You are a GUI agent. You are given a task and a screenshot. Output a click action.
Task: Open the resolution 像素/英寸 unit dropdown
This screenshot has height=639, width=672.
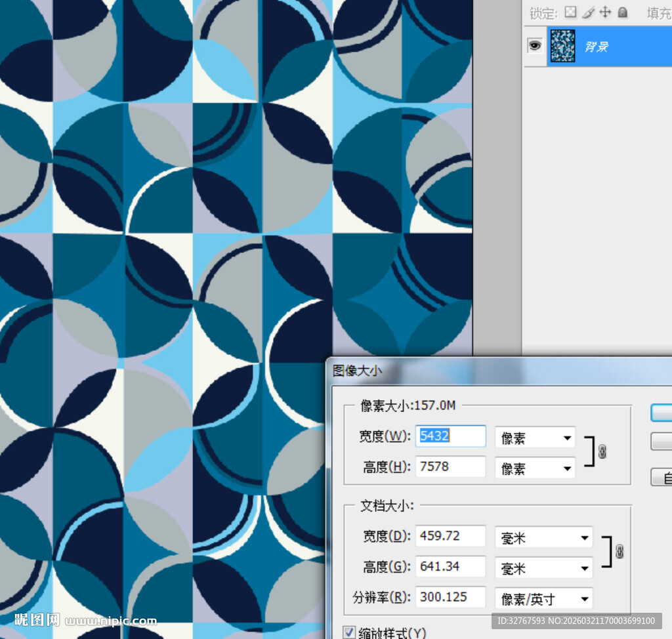[x=543, y=598]
